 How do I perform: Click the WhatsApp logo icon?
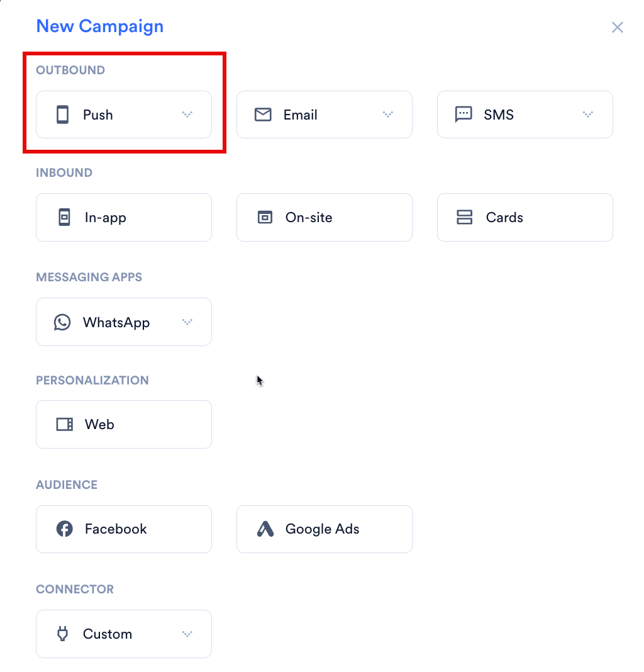coord(62,322)
